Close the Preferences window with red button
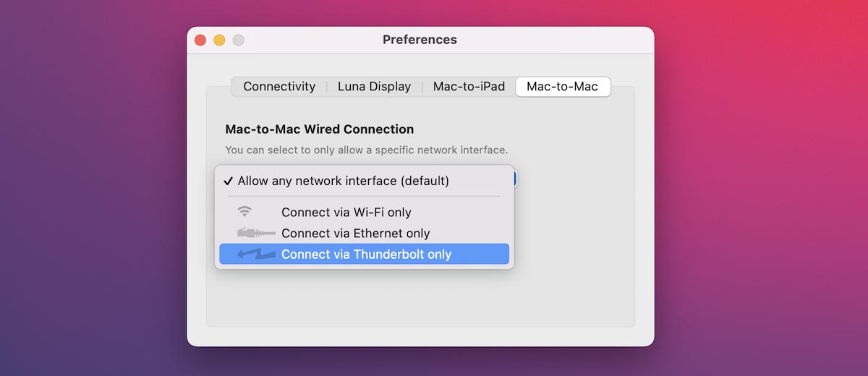 pyautogui.click(x=200, y=40)
